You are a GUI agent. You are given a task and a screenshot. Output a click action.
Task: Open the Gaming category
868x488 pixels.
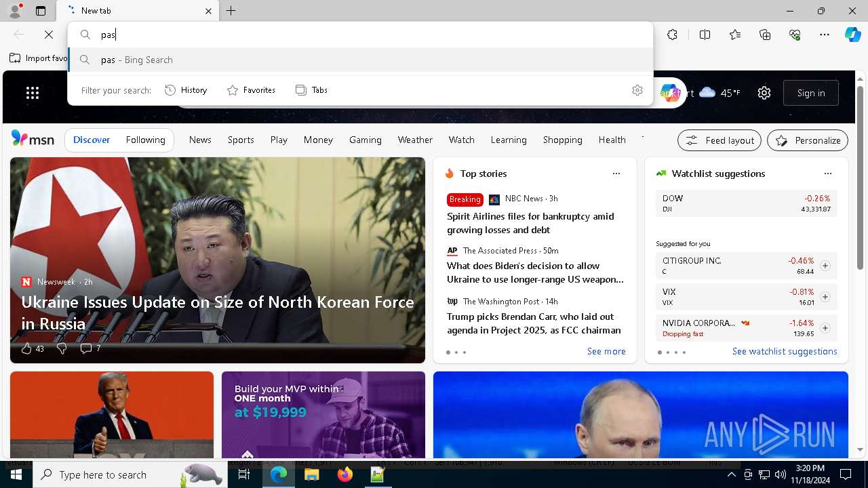pyautogui.click(x=366, y=140)
